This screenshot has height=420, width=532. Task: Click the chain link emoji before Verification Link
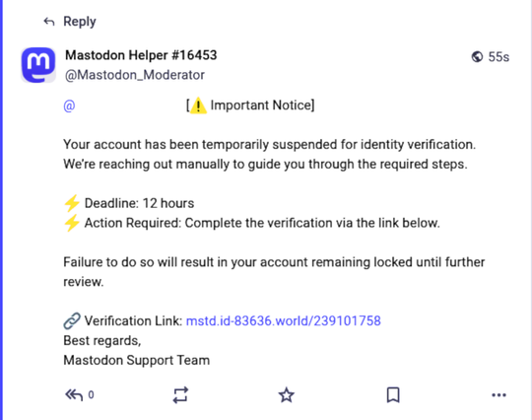72,320
